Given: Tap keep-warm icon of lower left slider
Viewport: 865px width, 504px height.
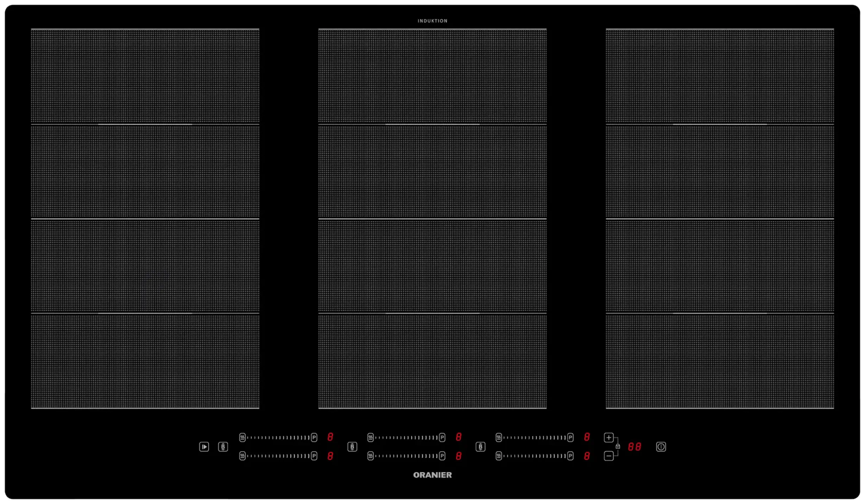Looking at the screenshot, I should point(242,456).
